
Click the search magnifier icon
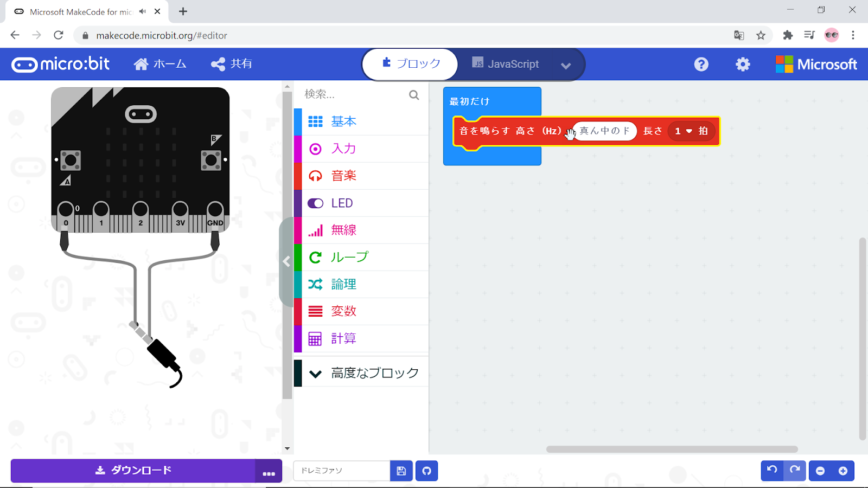(x=414, y=95)
